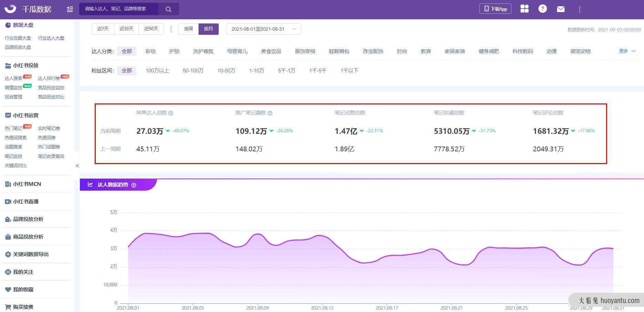Click help icon beside 达人数据趋势
This screenshot has height=312, width=644.
tap(134, 185)
